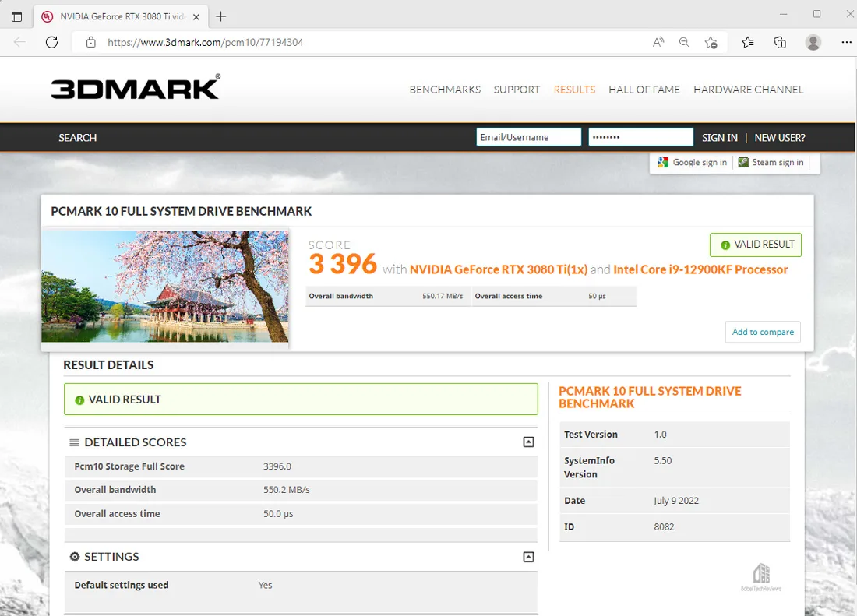Close the NVIDIA GeForce RTX 3080 Ti tab
857x616 pixels.
(196, 17)
